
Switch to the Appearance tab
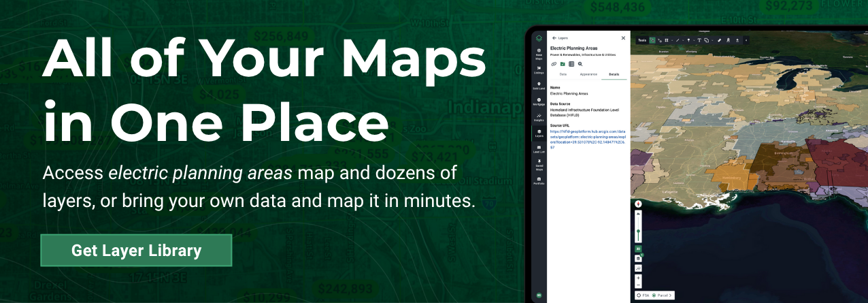[x=588, y=74]
